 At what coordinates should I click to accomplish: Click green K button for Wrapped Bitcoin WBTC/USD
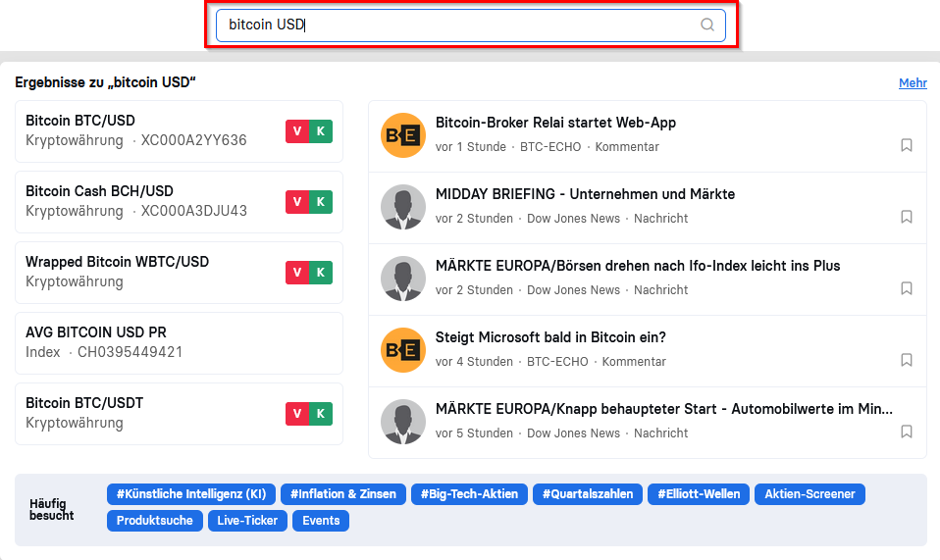coord(321,273)
